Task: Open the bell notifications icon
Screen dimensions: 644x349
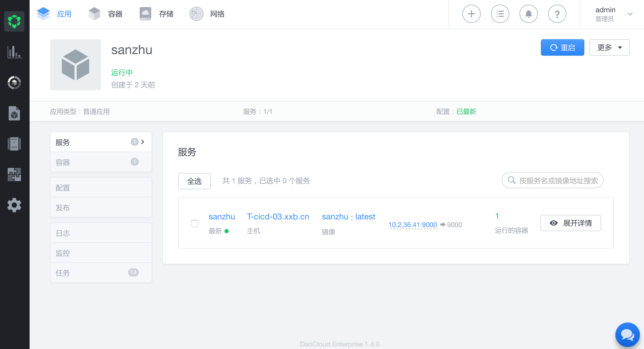Action: pos(529,14)
